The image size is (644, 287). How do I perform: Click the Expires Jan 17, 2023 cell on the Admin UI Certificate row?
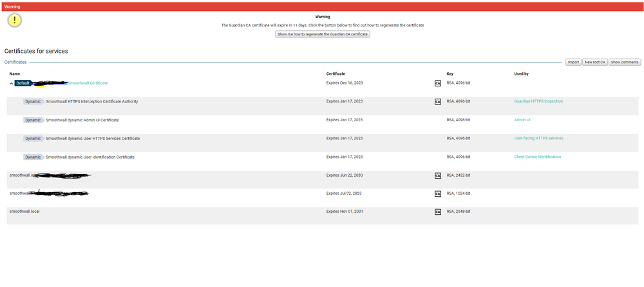click(x=344, y=120)
